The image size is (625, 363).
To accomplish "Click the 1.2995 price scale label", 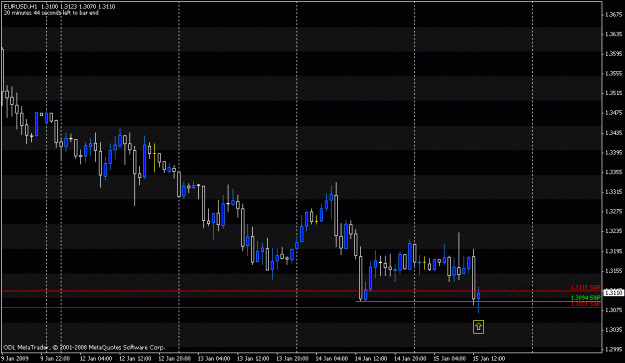I will coord(613,349).
